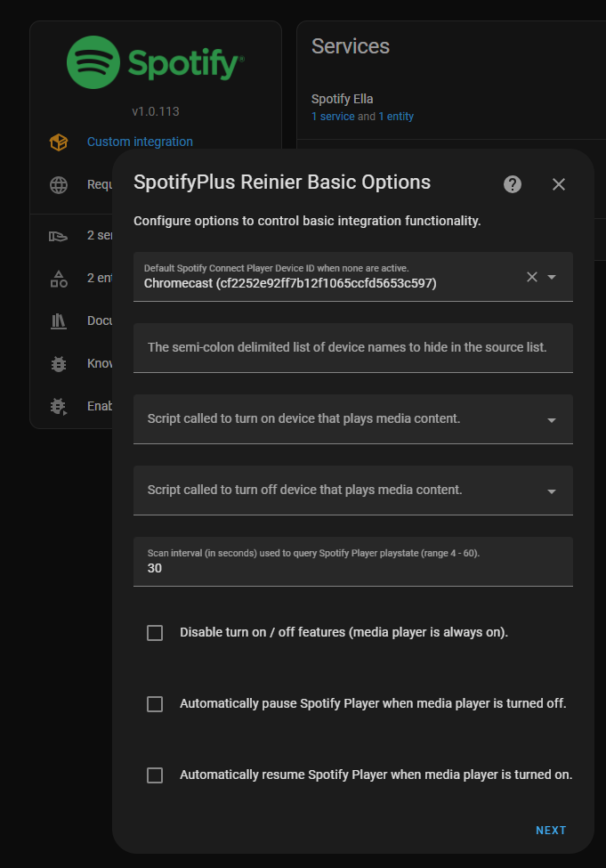Enable automatically pause Spotify Player checkbox
Screen dimensions: 606x868
point(155,704)
